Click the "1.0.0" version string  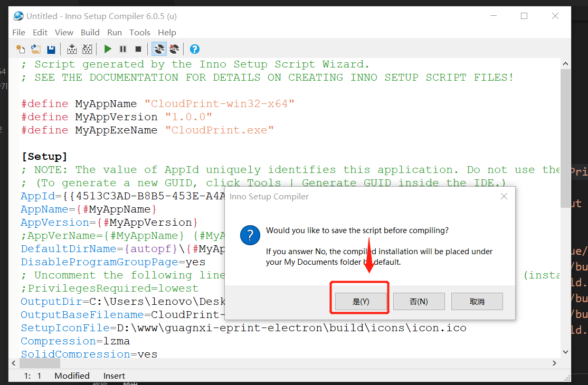tap(188, 117)
